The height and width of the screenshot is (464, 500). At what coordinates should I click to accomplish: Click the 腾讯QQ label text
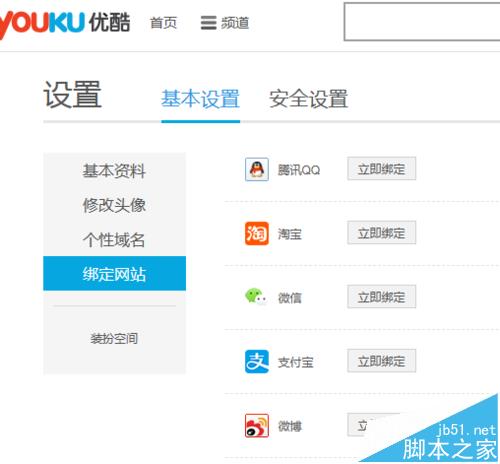coord(299,170)
